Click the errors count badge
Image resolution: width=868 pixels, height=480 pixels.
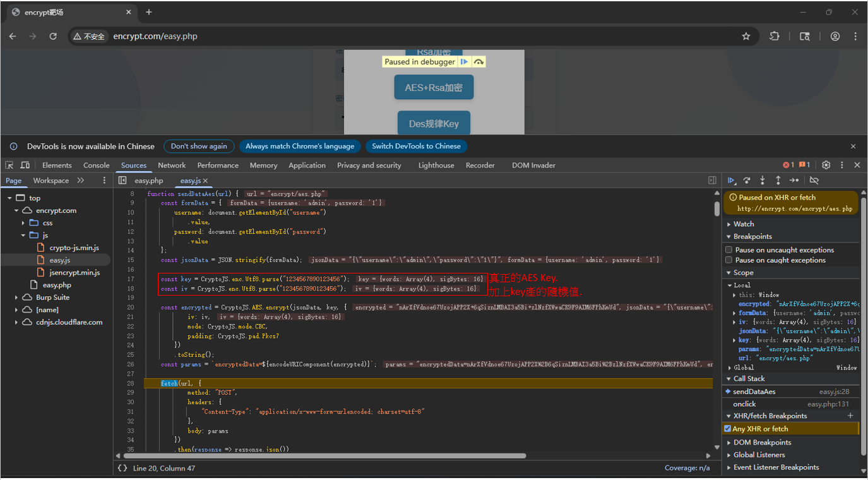click(x=788, y=165)
